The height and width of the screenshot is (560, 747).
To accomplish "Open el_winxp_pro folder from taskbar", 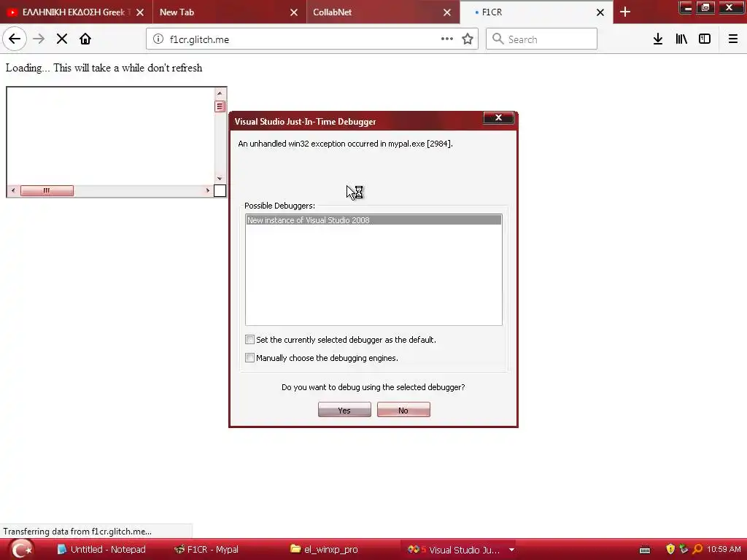I will click(324, 550).
